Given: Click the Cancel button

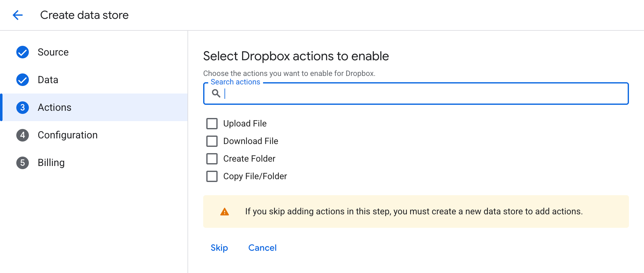Looking at the screenshot, I should 262,248.
